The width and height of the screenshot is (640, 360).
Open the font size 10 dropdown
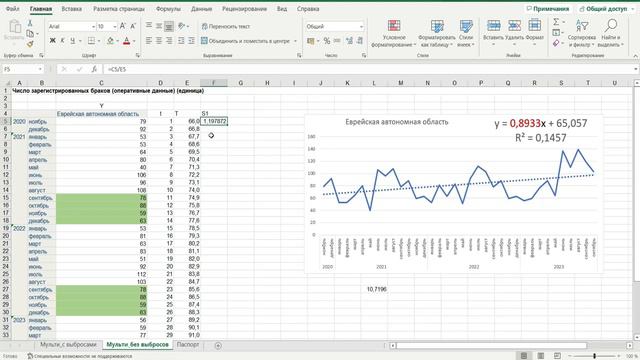point(115,27)
